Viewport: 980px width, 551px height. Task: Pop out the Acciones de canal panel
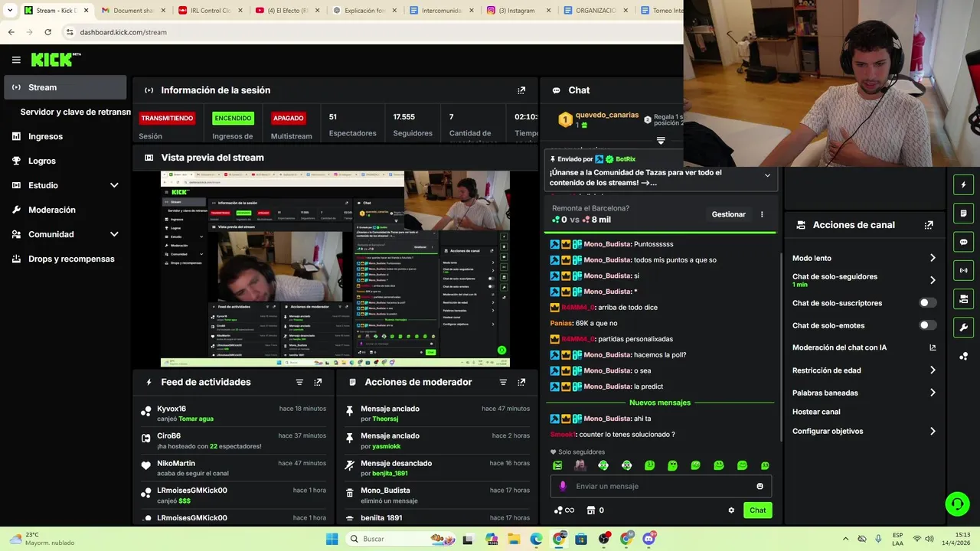point(929,225)
